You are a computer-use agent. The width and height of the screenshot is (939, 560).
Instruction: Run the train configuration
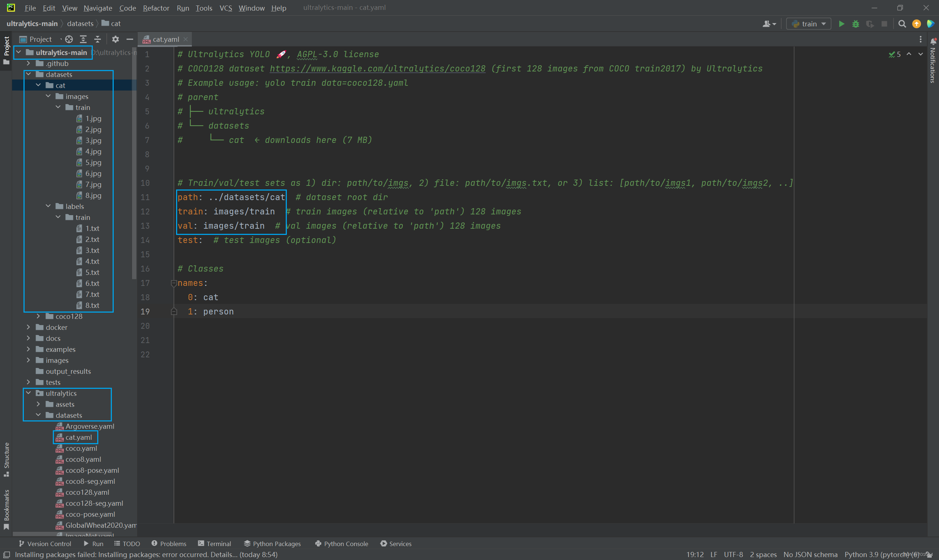click(841, 24)
